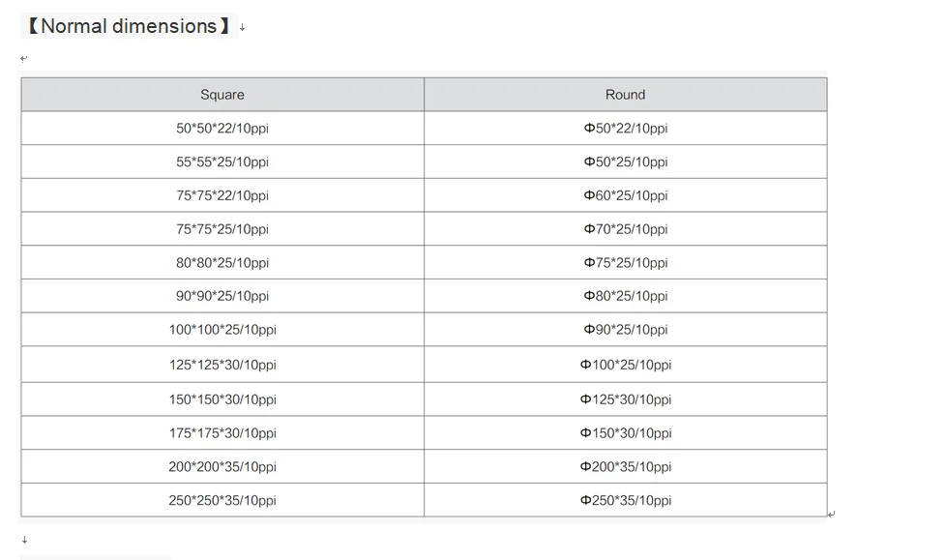Image resolution: width=945 pixels, height=560 pixels.
Task: Select the 125*125*30/10ppi cell
Action: pyautogui.click(x=222, y=365)
